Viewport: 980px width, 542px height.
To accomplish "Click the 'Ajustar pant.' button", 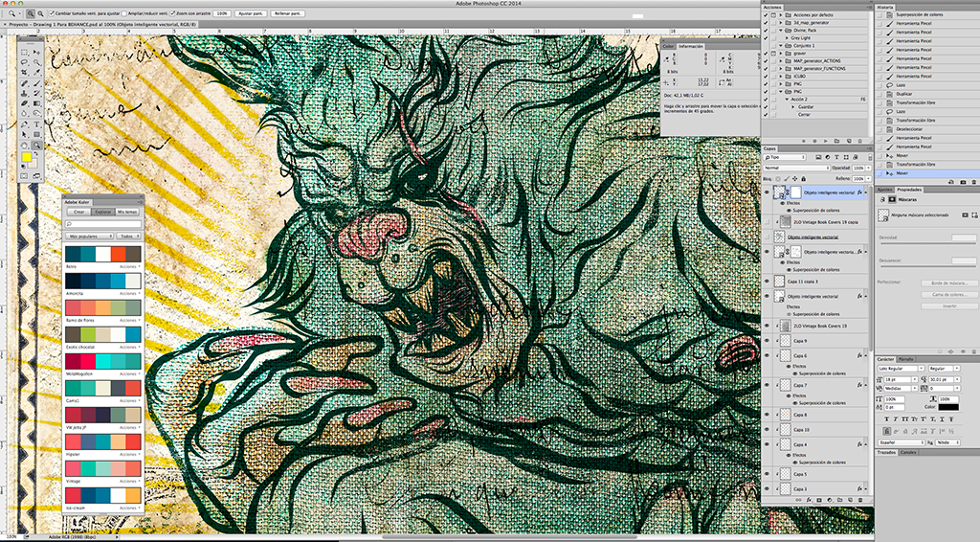I will [x=251, y=13].
